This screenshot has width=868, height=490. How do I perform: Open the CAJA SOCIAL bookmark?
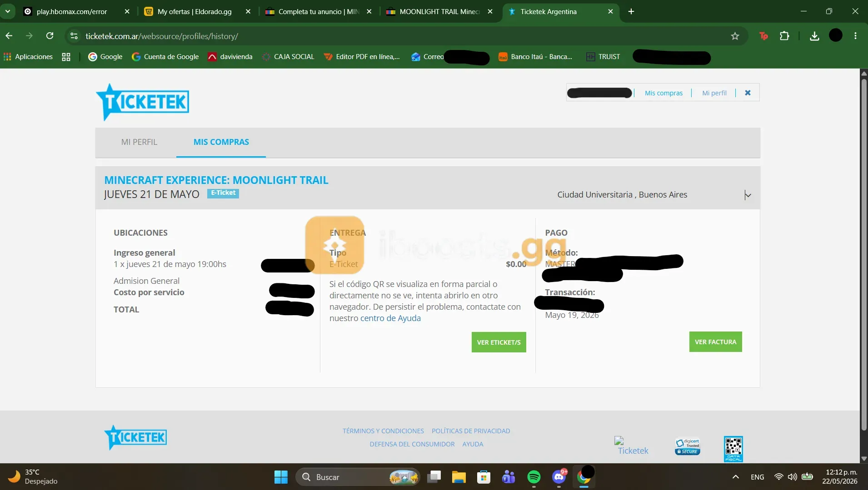pos(288,57)
